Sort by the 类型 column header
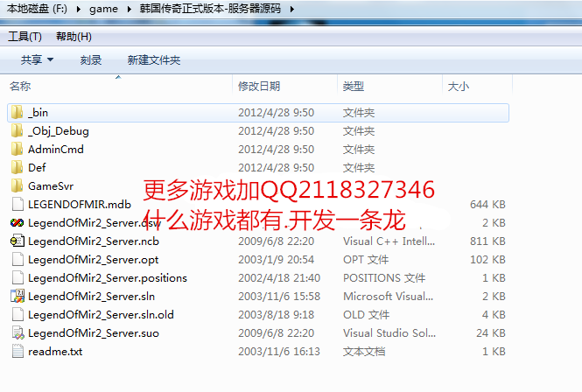 [x=354, y=86]
